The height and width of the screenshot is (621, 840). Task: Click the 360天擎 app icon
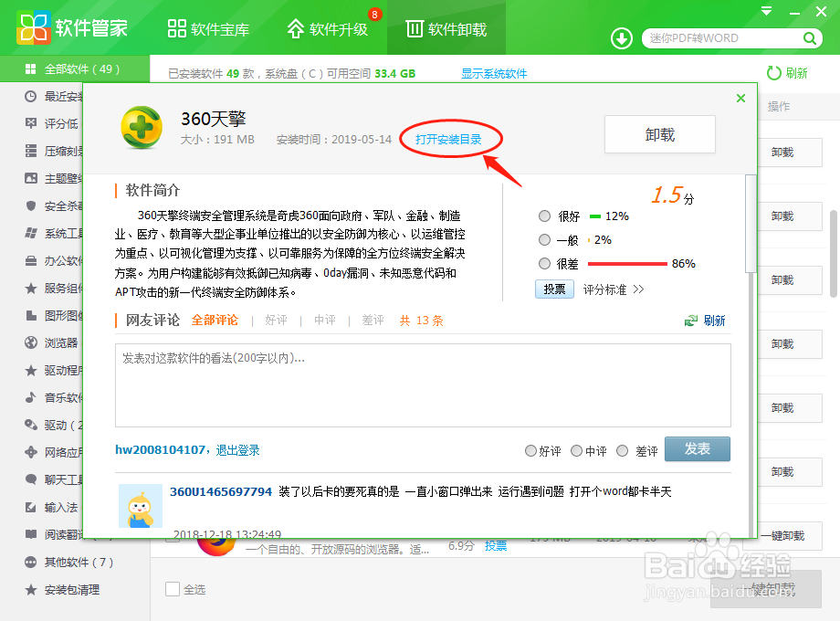point(142,128)
